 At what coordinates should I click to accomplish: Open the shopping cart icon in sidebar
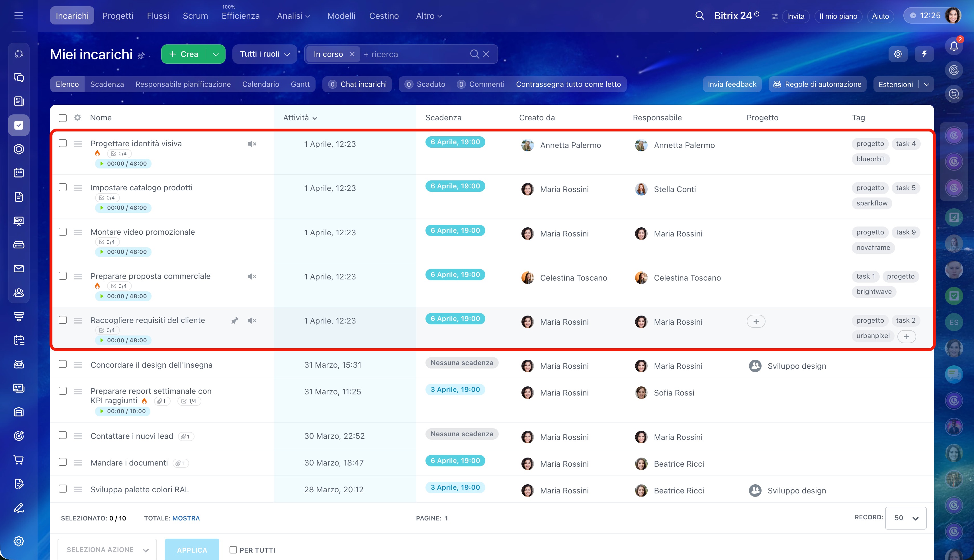19,460
